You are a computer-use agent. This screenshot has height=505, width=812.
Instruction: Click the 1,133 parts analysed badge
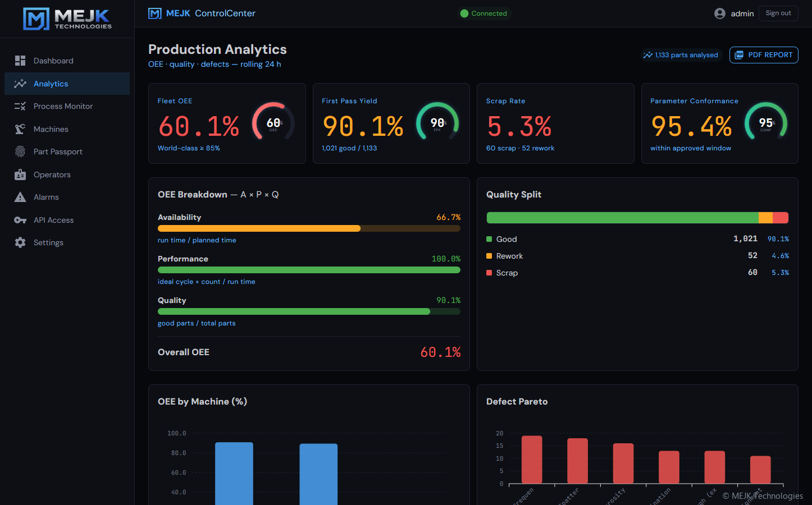pyautogui.click(x=681, y=55)
